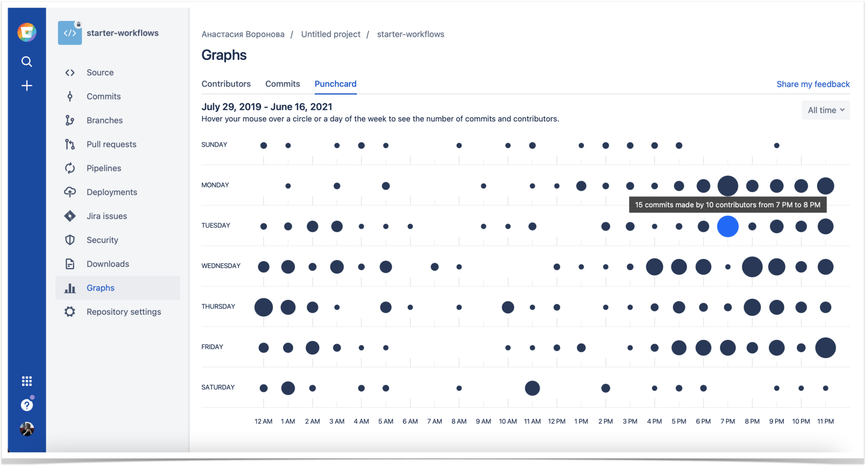
Task: Open Branches via its branch icon
Action: tap(70, 120)
